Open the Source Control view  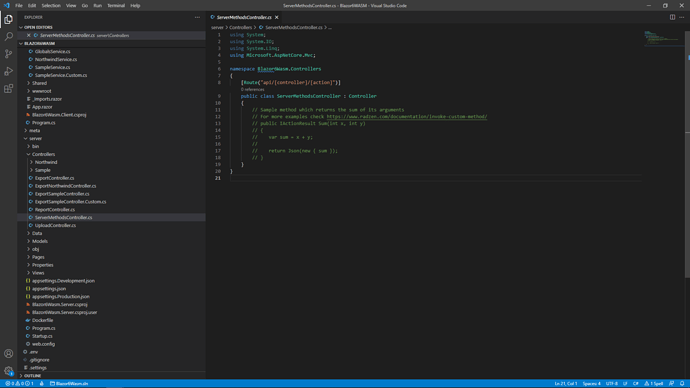(x=8, y=54)
